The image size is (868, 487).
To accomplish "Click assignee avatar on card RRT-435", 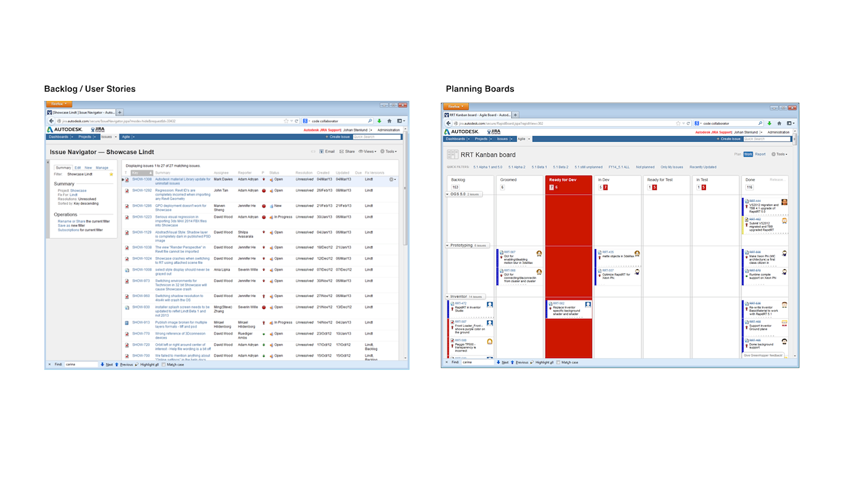I will [637, 254].
